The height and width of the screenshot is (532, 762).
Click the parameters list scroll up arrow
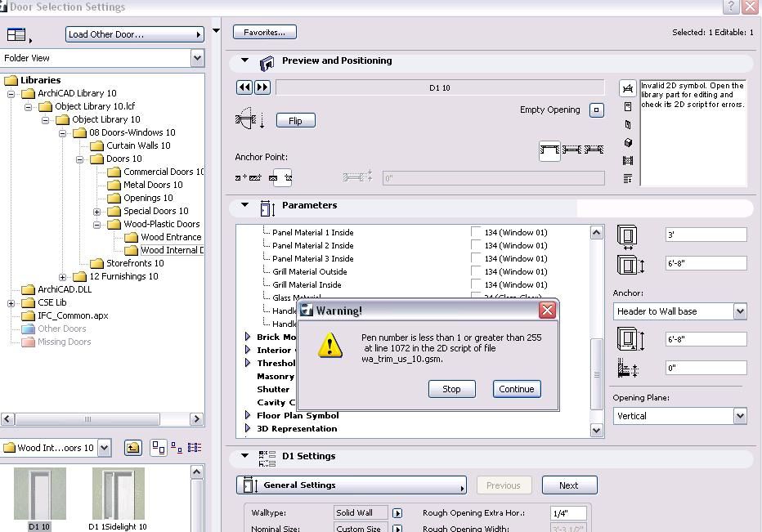[596, 233]
